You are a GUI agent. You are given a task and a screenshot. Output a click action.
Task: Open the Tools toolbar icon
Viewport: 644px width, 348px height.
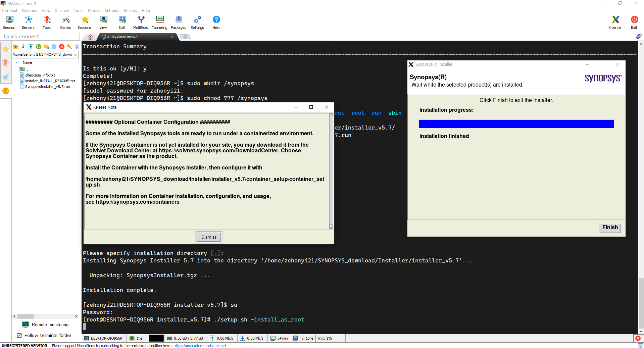[47, 22]
